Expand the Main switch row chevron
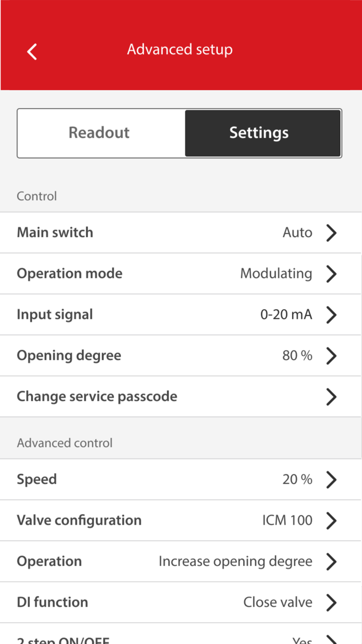Screen dimensions: 362x644 pyautogui.click(x=331, y=232)
